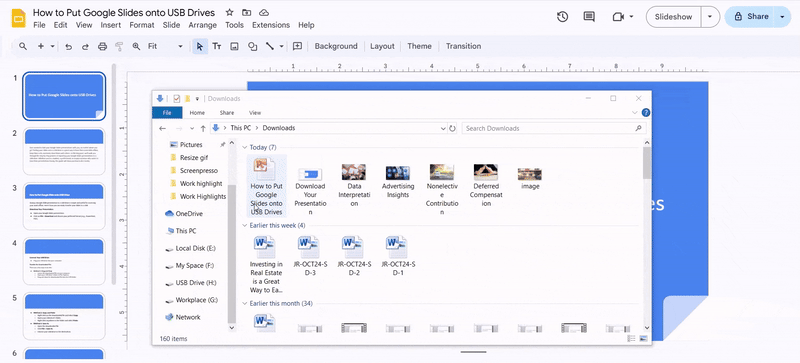Click the video call camera icon

coord(618,17)
